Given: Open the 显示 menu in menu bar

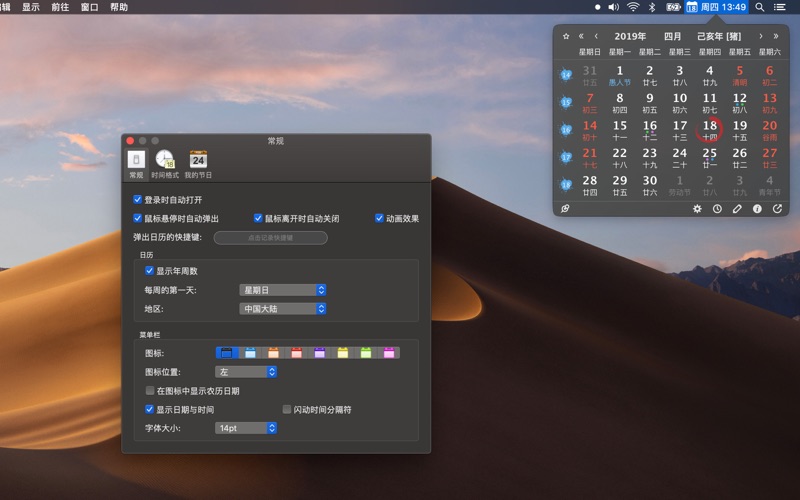Looking at the screenshot, I should point(31,7).
